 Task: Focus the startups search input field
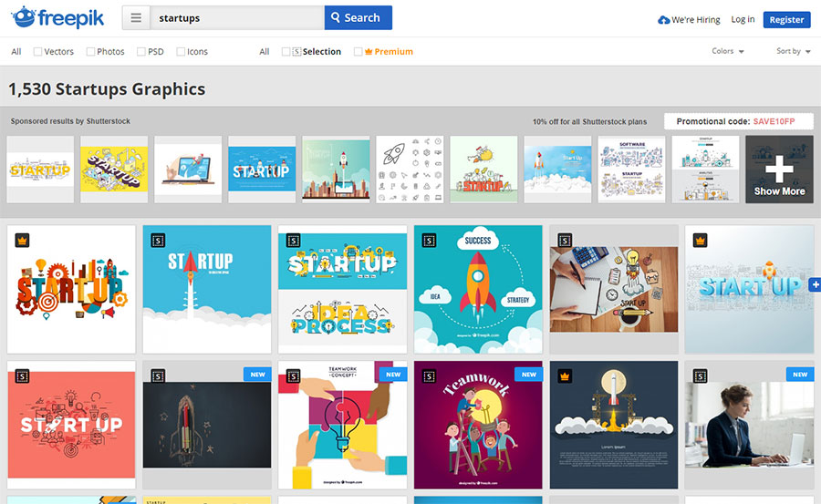pos(237,18)
